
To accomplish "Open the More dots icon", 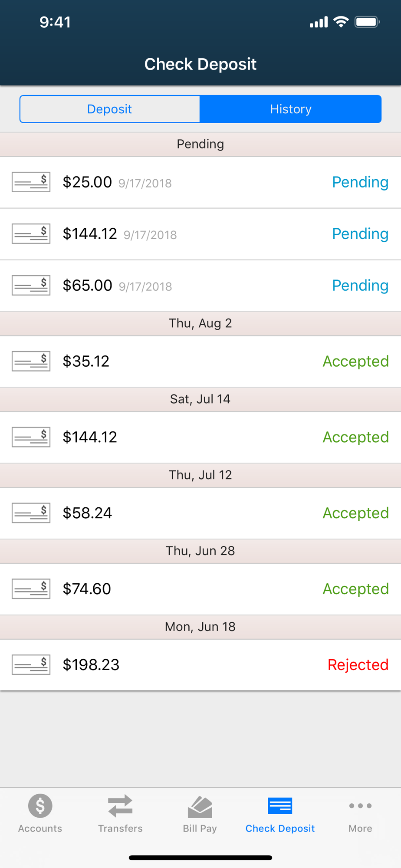I will tap(360, 806).
